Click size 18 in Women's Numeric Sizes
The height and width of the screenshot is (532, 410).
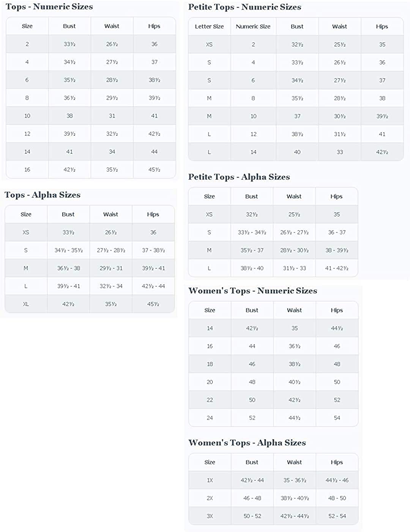click(210, 364)
